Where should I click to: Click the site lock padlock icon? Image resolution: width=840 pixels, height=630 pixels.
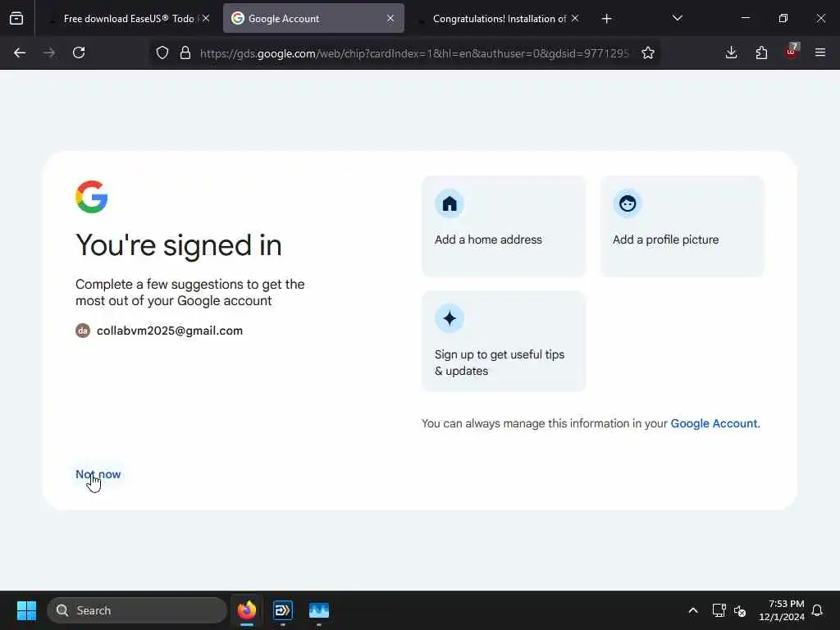(185, 52)
